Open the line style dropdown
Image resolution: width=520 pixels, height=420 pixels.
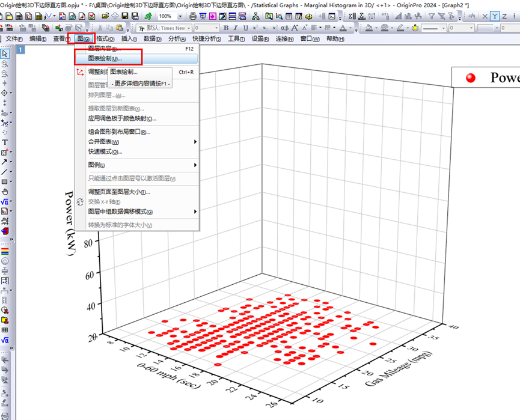[444, 28]
